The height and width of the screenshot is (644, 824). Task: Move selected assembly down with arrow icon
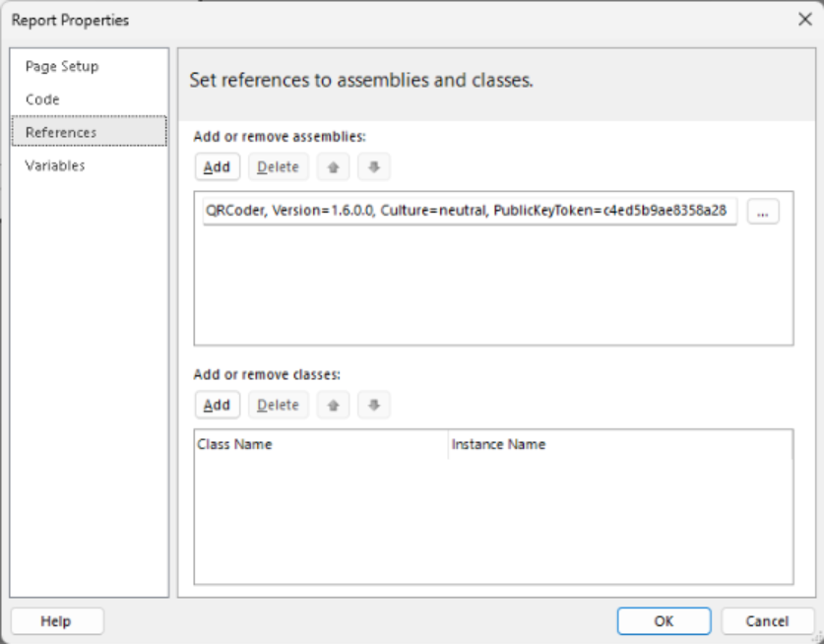[373, 167]
